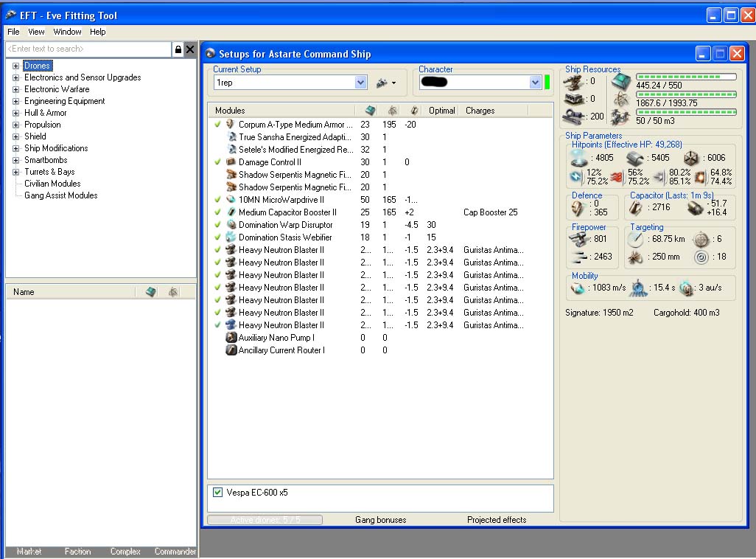Expand the Engineering Equipment node
This screenshot has height=559, width=756.
16,101
